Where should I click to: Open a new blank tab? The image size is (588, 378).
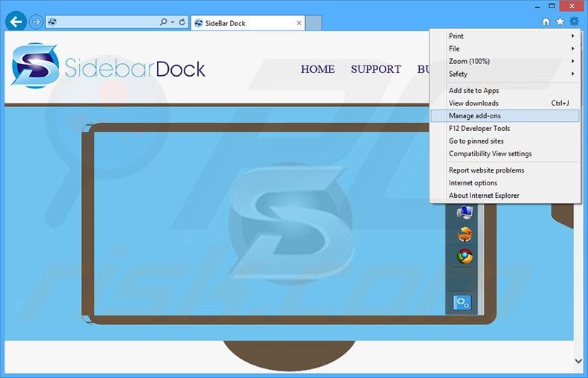[313, 23]
